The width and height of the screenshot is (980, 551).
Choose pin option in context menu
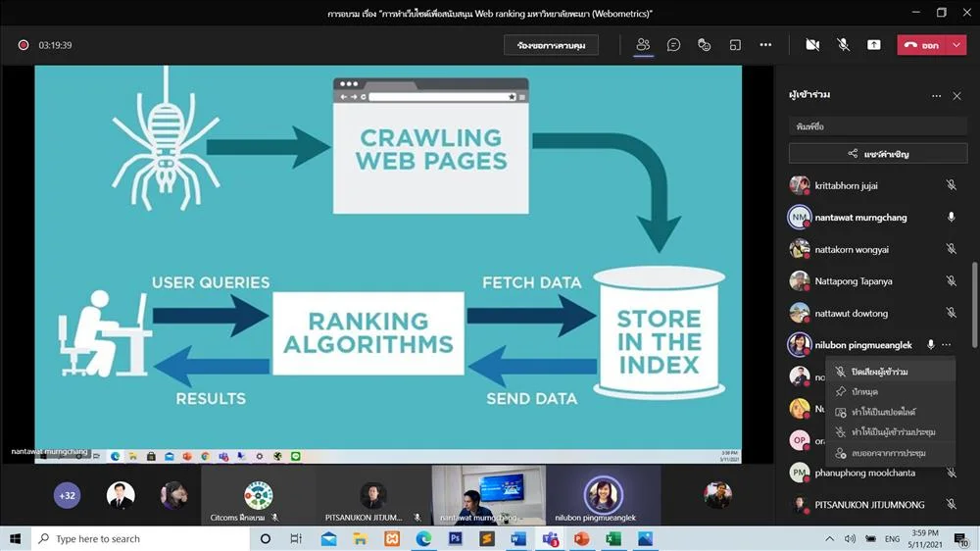click(891, 391)
